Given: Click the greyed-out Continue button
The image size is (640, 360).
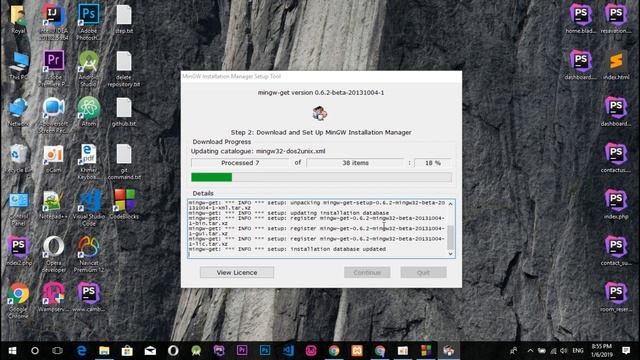Looking at the screenshot, I should click(x=367, y=272).
